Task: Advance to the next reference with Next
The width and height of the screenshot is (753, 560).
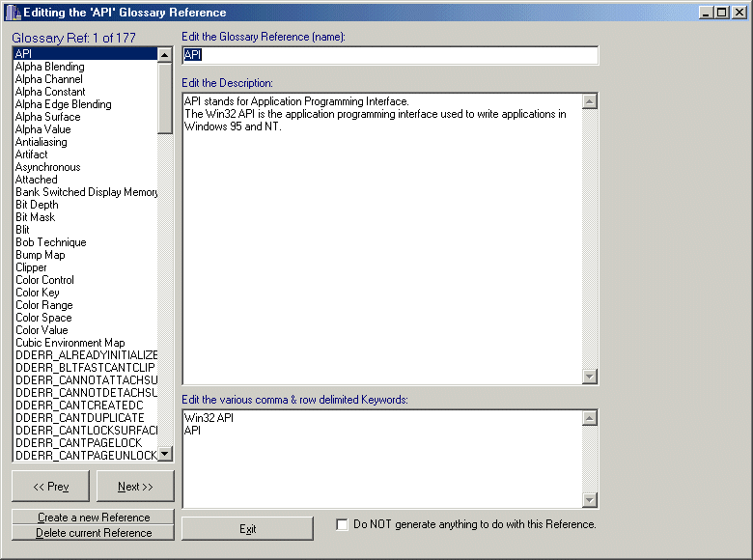Action: pos(135,487)
